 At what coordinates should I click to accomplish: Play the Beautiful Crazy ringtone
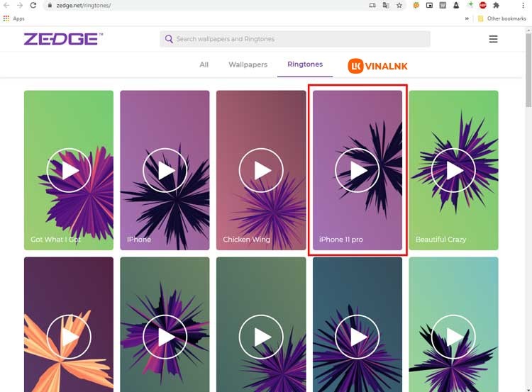point(453,170)
